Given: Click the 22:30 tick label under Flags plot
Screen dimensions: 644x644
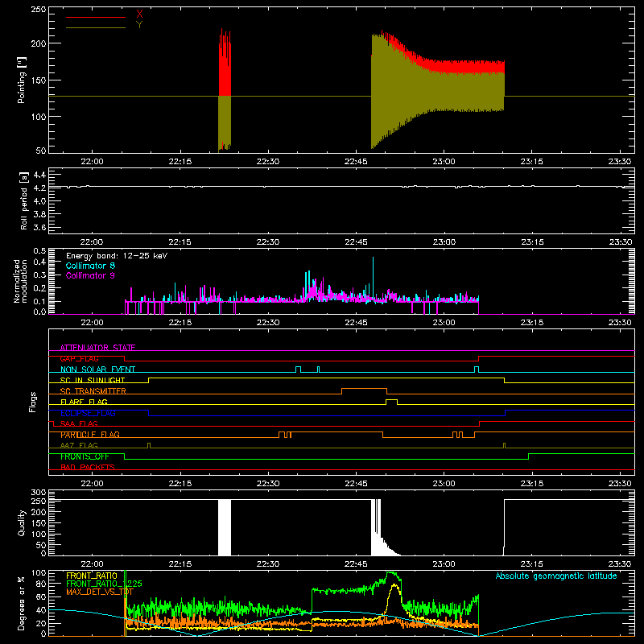Looking at the screenshot, I should 268,484.
